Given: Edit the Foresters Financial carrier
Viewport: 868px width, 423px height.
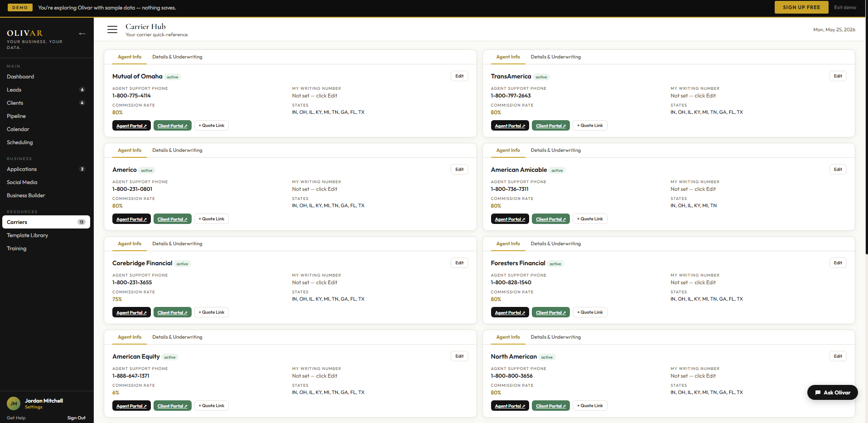Looking at the screenshot, I should pos(838,263).
